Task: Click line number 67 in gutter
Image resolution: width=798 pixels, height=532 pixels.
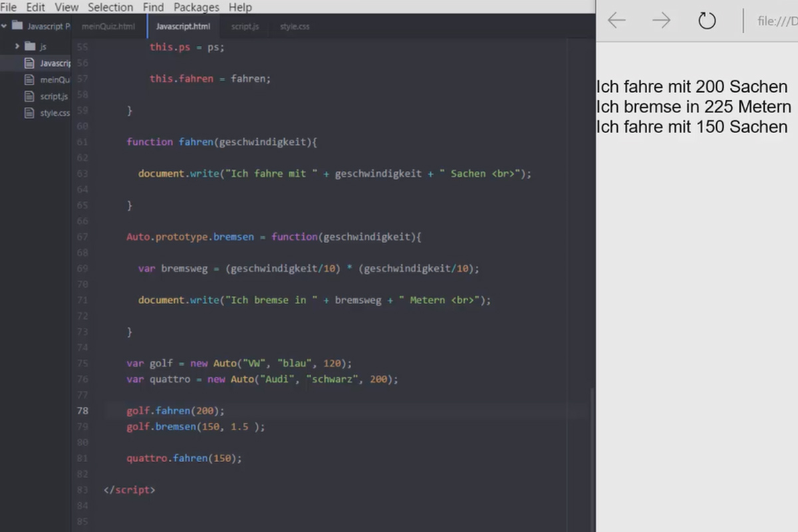Action: tap(82, 237)
